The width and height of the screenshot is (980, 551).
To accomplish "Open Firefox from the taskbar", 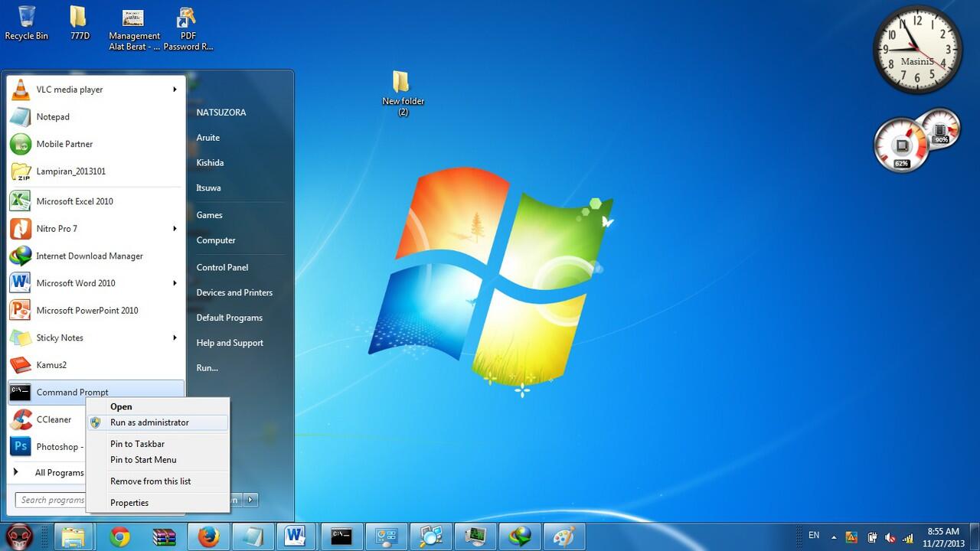I will (208, 537).
